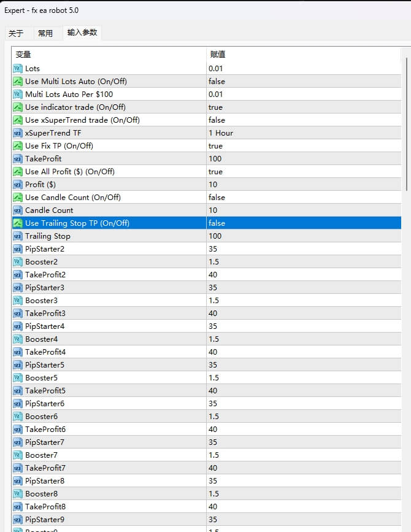Click icon beside Multi Lots Auto Per $100
This screenshot has height=532, width=411.
coord(18,94)
